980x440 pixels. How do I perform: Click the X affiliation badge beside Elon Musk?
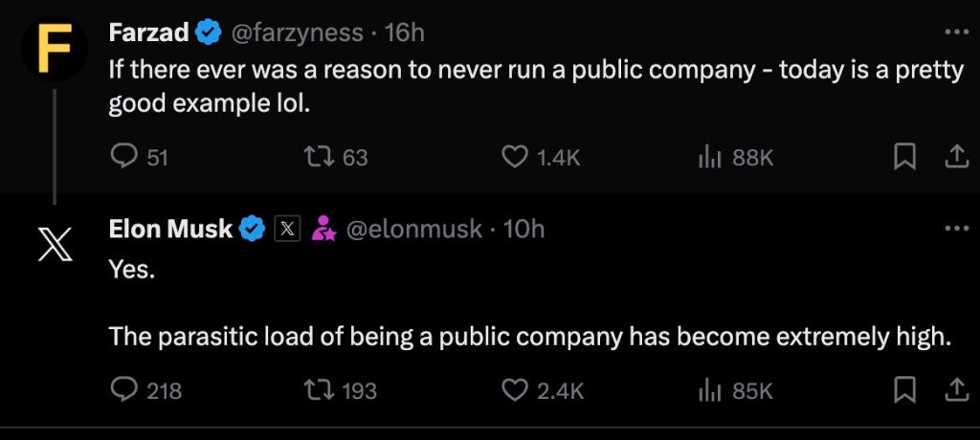(288, 230)
